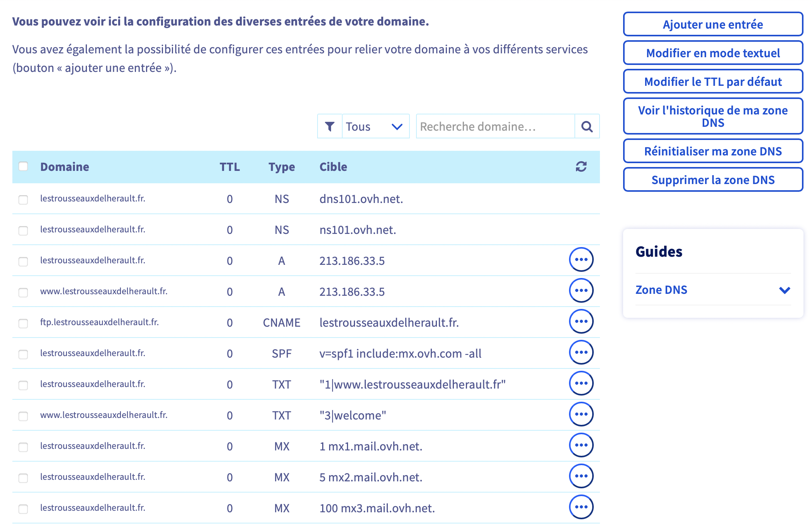The image size is (812, 532).
Task: Open actions menu for ftp CNAME entry
Action: (x=581, y=321)
